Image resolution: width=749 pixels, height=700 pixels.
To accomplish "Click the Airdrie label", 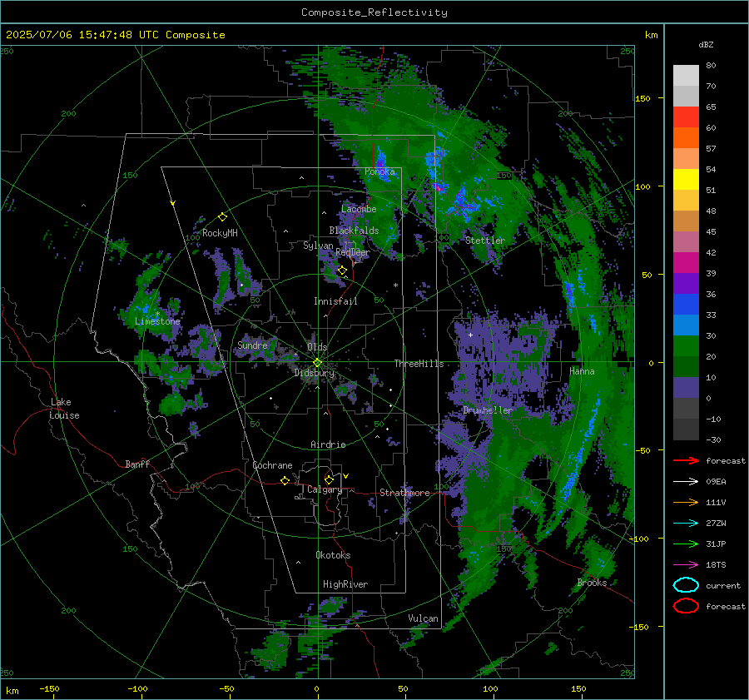I will point(328,444).
